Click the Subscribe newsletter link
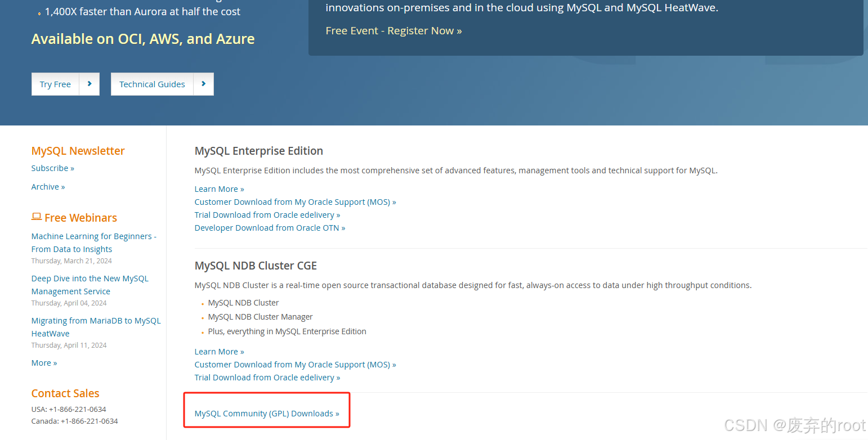868x440 pixels. coord(53,168)
